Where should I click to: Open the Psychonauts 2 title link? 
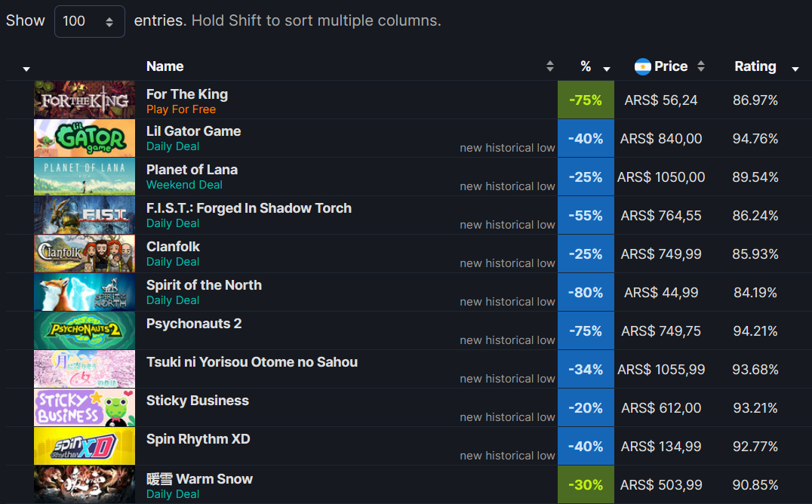point(194,324)
